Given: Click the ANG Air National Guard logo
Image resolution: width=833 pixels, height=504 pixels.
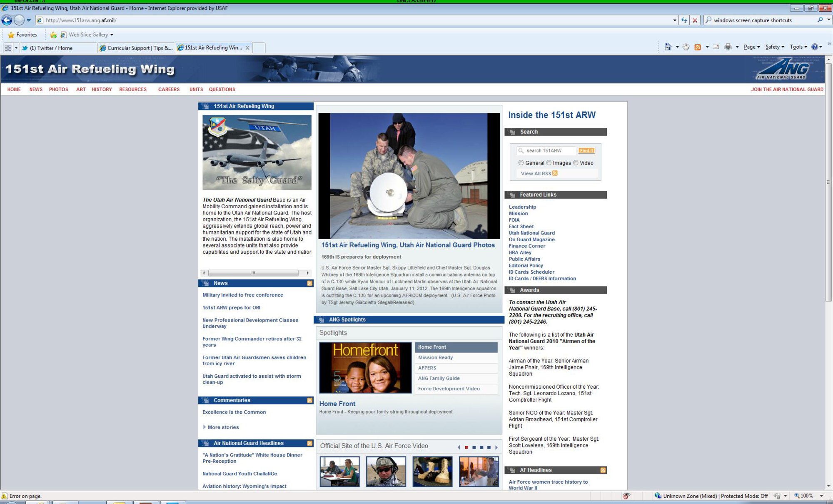Looking at the screenshot, I should point(782,69).
